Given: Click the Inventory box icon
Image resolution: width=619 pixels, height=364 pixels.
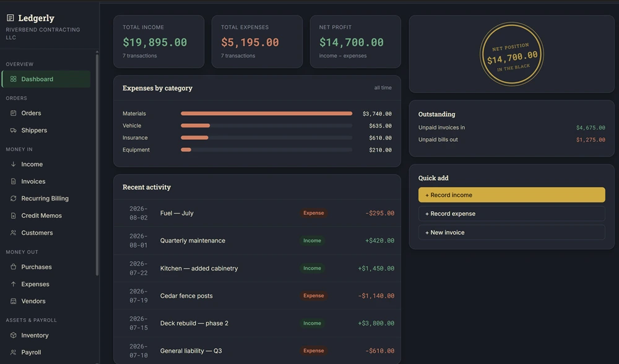Looking at the screenshot, I should click(14, 335).
